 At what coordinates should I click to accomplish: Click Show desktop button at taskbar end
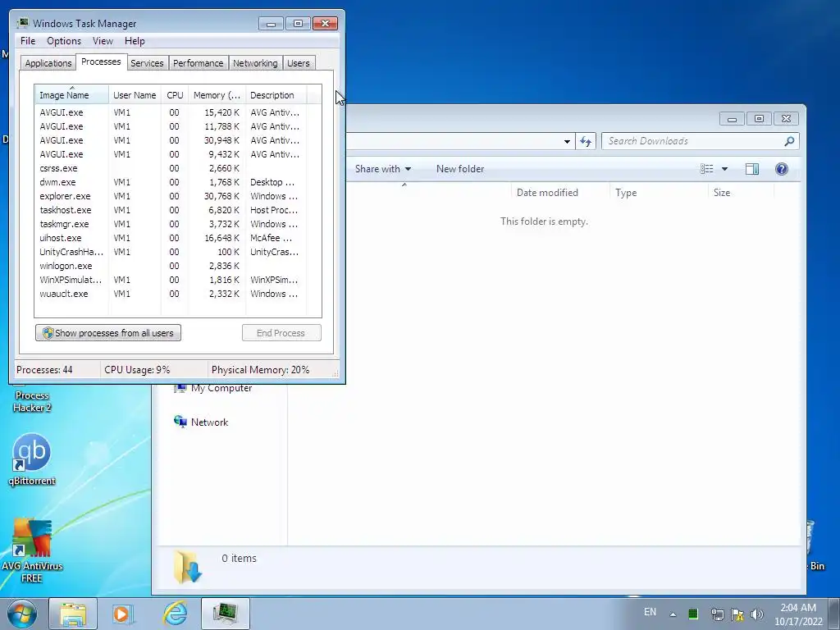click(x=834, y=614)
